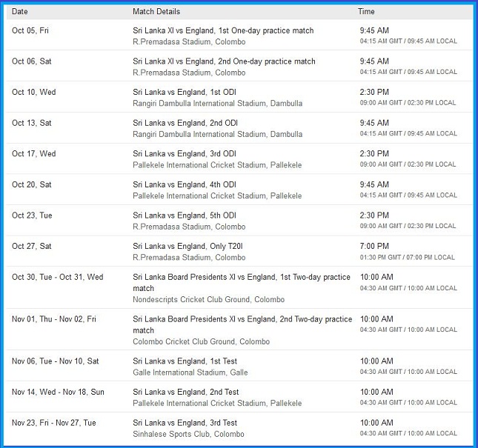Select the Oct 06, Sat date cell

click(32, 61)
